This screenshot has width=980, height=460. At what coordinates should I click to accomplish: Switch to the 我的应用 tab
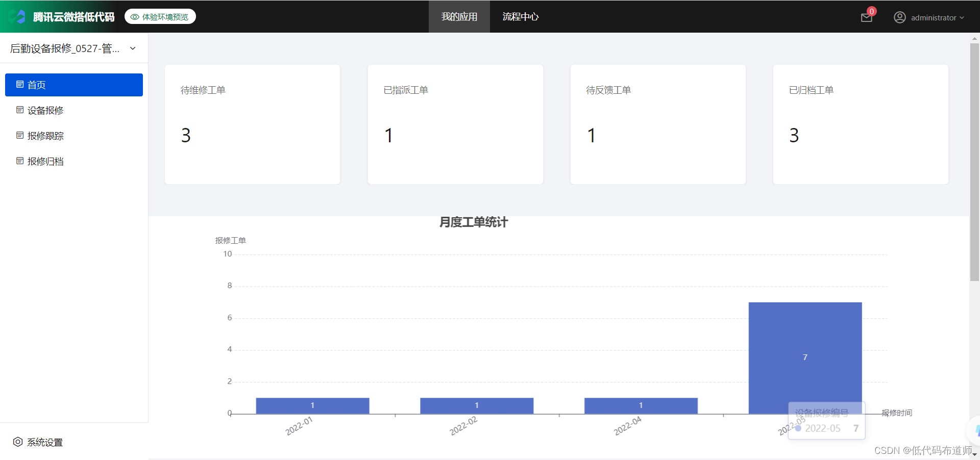point(459,16)
